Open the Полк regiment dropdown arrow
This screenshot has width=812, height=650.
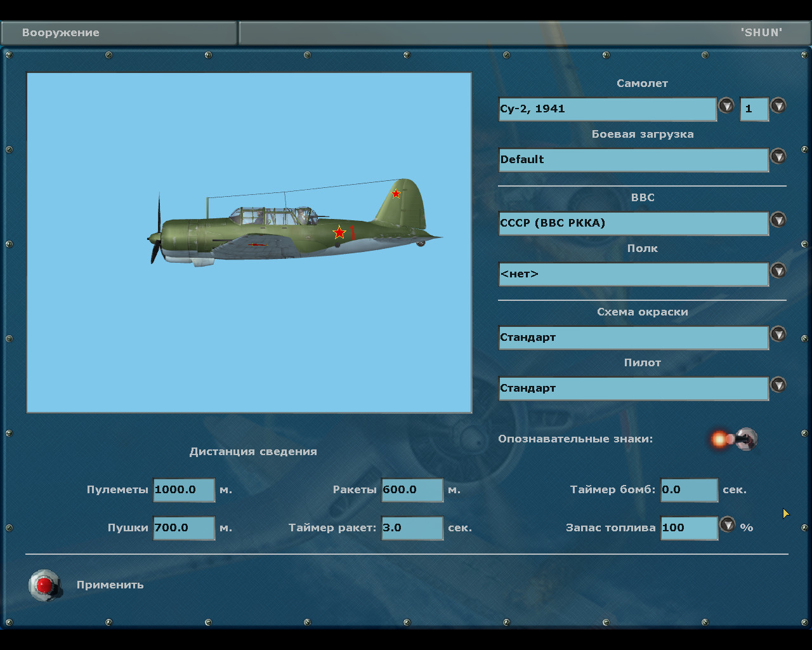tap(778, 271)
